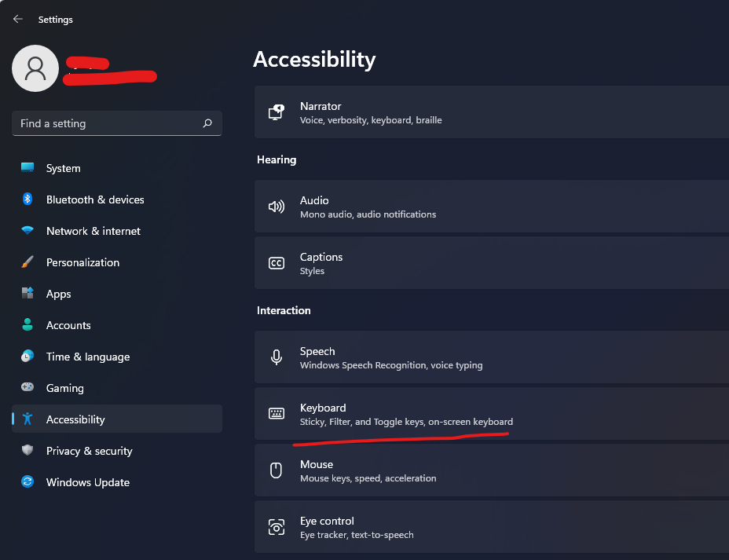
Task: Click the Captions CC icon
Action: [277, 263]
